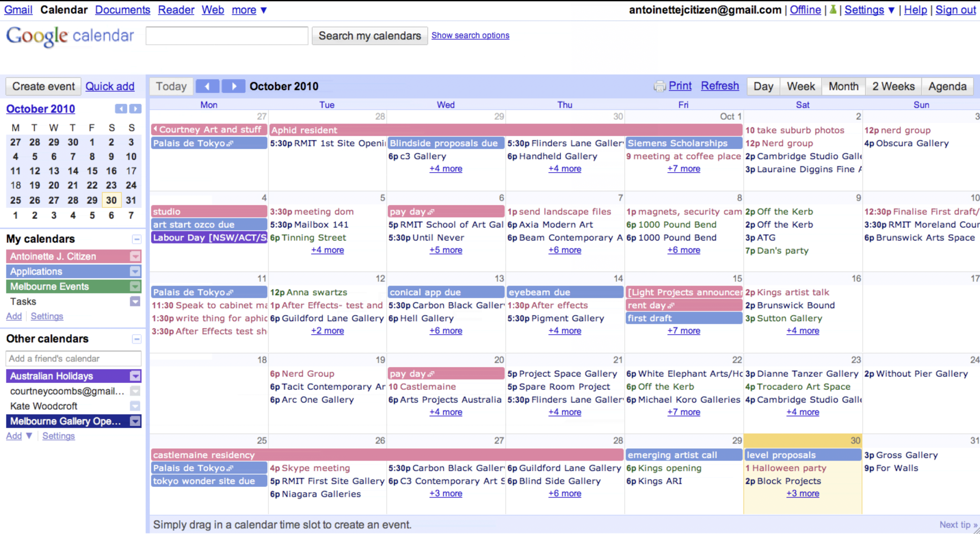Go to next month in mini calendar
The height and width of the screenshot is (534, 980).
(x=135, y=109)
